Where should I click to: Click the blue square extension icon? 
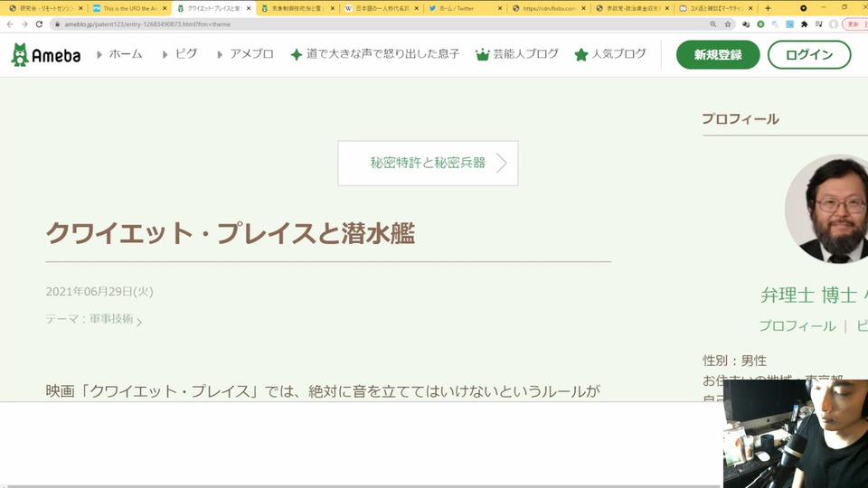(x=790, y=24)
